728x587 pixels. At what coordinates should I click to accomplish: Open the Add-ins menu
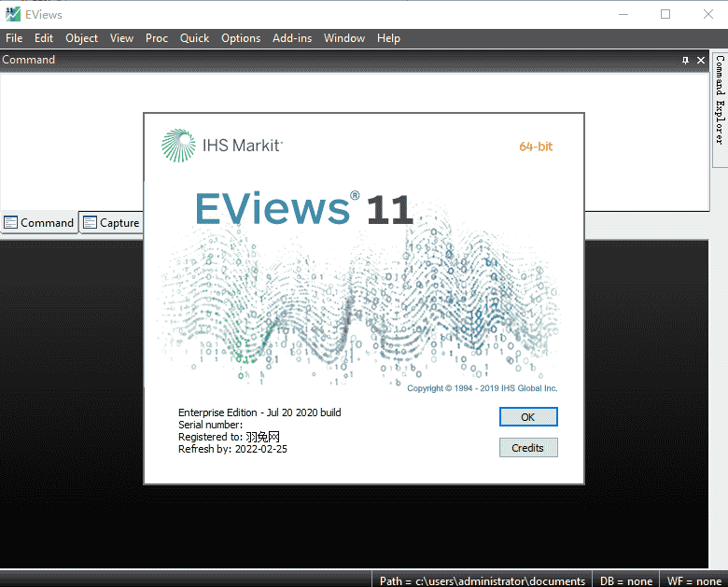tap(292, 38)
